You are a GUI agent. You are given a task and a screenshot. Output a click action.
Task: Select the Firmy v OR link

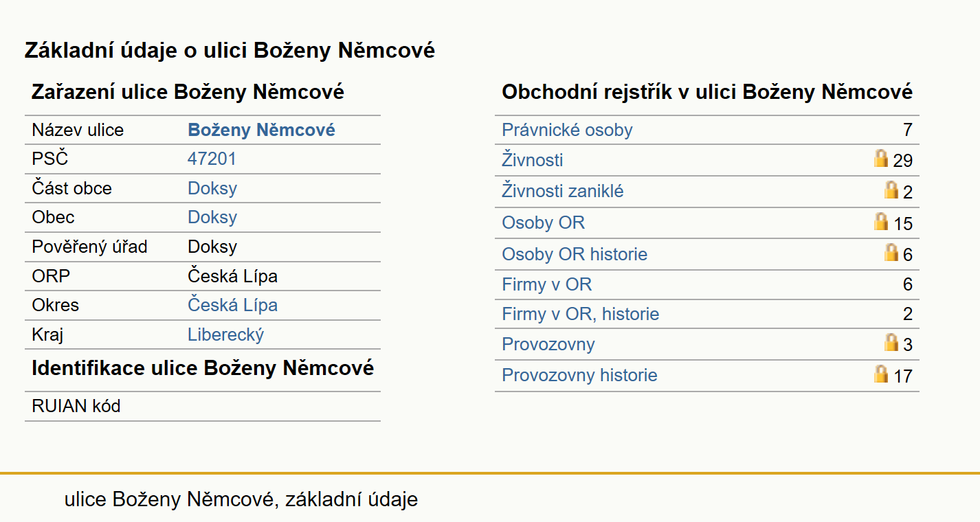coord(547,284)
